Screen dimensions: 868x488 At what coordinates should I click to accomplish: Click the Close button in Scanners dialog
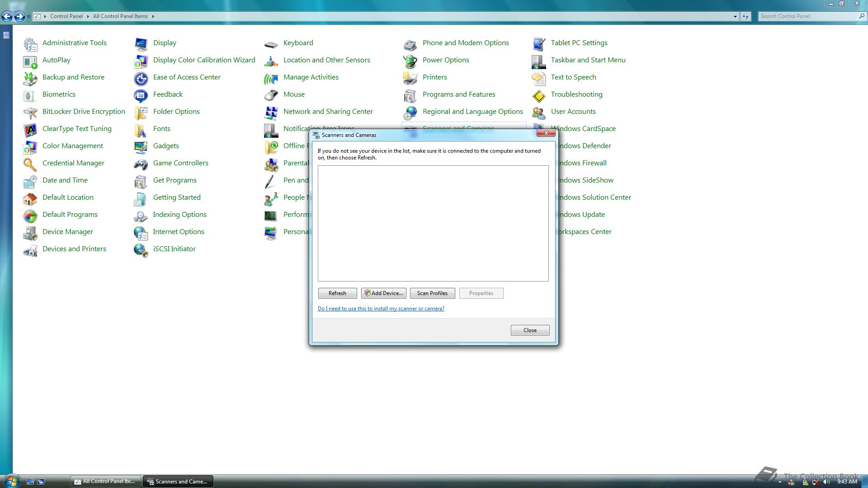pyautogui.click(x=530, y=330)
